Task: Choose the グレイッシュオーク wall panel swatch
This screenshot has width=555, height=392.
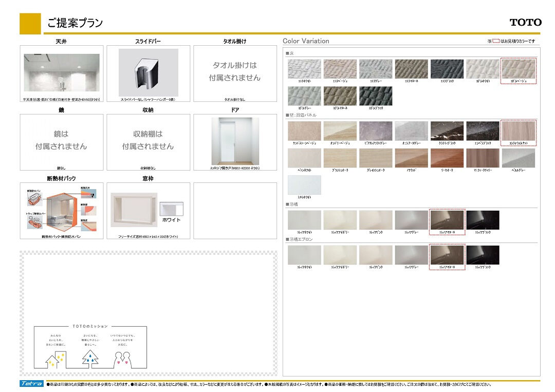Action: [x=376, y=158]
